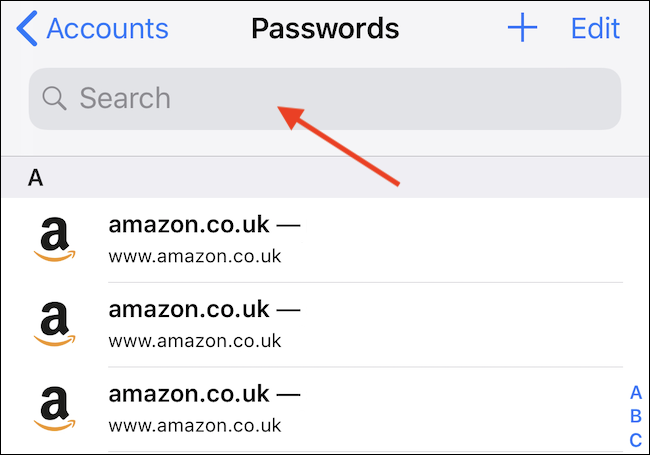Focus the Search input field
Screen dimensions: 650x455
pos(325,99)
